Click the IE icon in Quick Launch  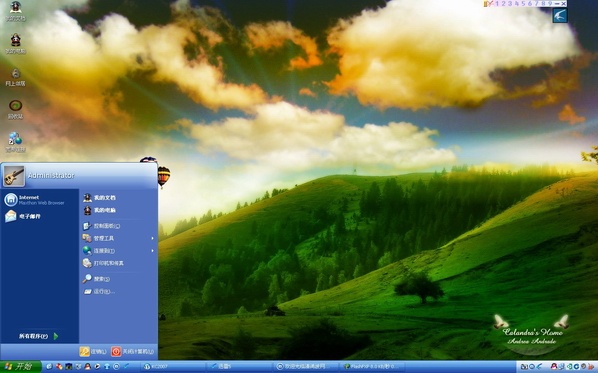click(x=49, y=366)
